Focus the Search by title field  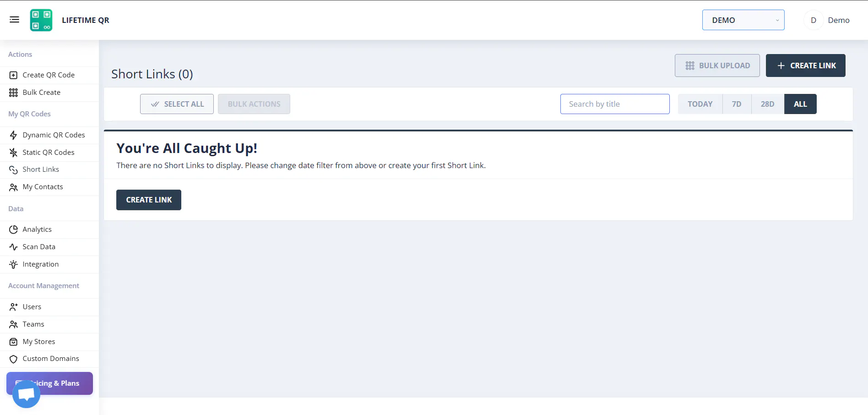click(x=615, y=104)
